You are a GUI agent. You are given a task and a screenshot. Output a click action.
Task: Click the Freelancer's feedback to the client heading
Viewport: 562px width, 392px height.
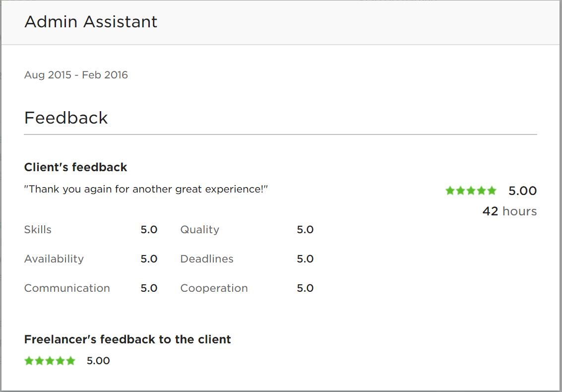(x=127, y=339)
